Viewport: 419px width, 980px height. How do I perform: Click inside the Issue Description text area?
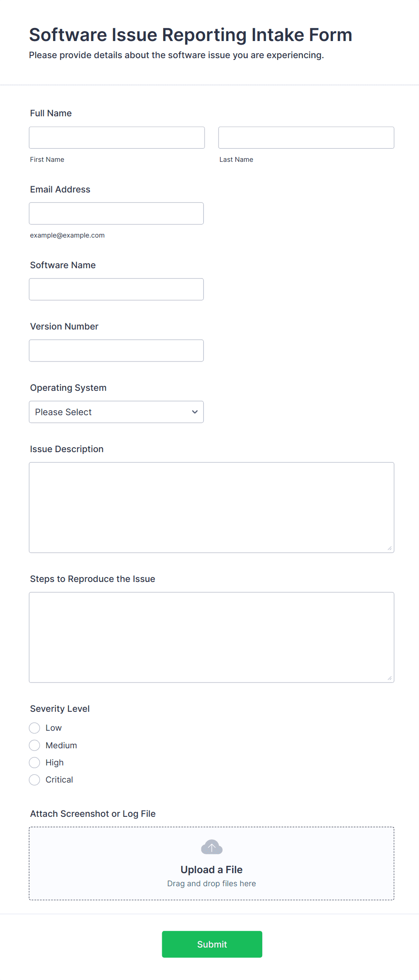[211, 505]
